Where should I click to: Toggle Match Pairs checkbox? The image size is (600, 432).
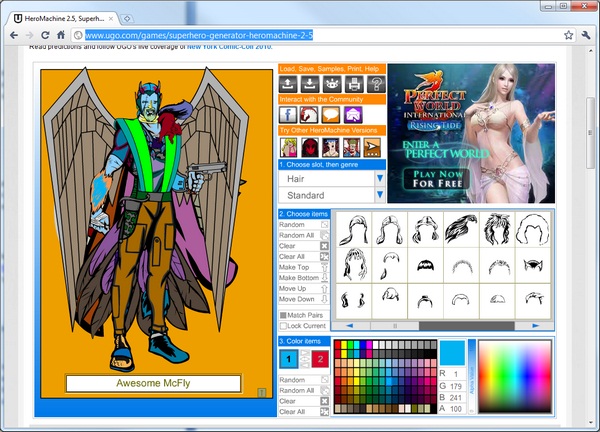pyautogui.click(x=283, y=315)
